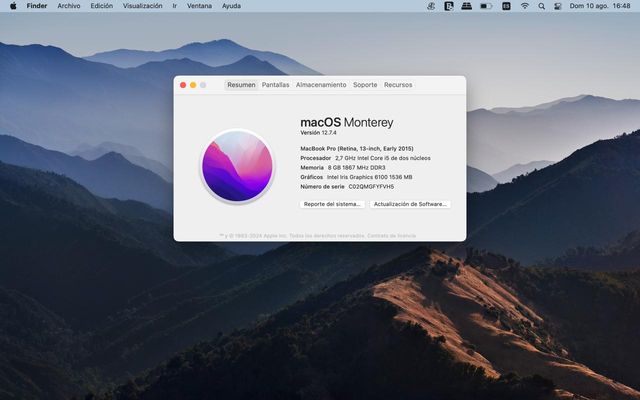Click the globe-shaped menu bar icon

click(x=431, y=6)
